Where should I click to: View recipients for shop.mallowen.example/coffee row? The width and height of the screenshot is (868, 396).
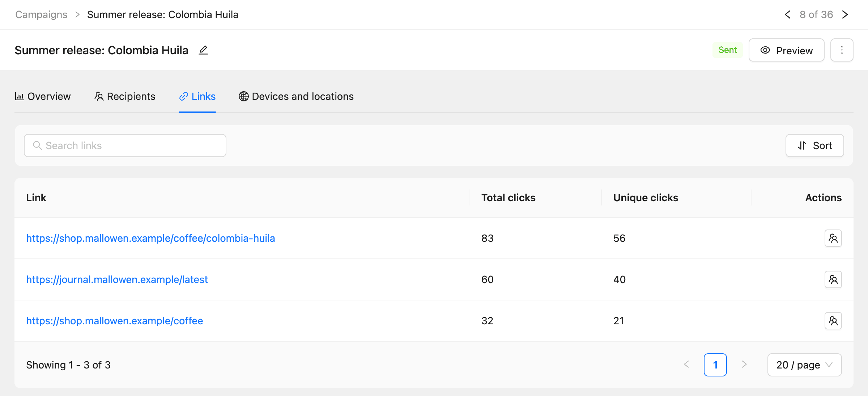(833, 321)
